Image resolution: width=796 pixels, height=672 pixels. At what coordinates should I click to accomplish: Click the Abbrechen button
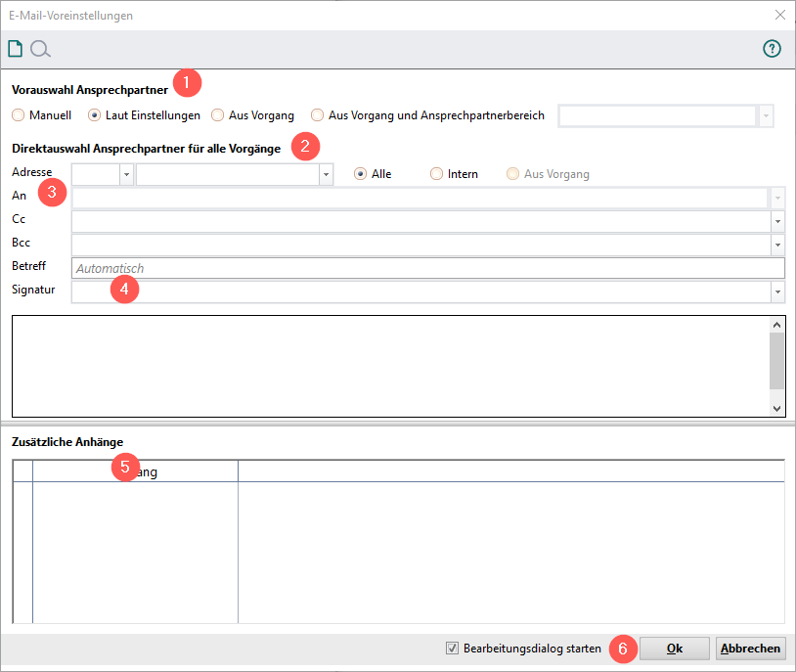751,648
